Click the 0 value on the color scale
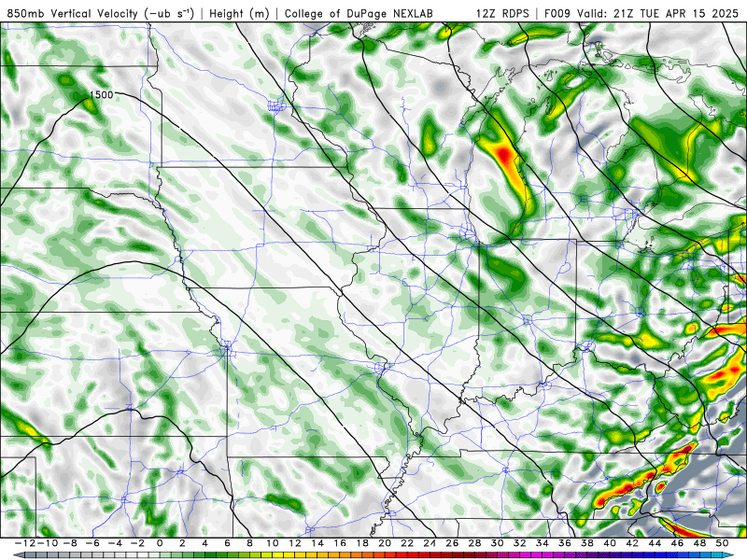This screenshot has width=747, height=560. click(160, 543)
